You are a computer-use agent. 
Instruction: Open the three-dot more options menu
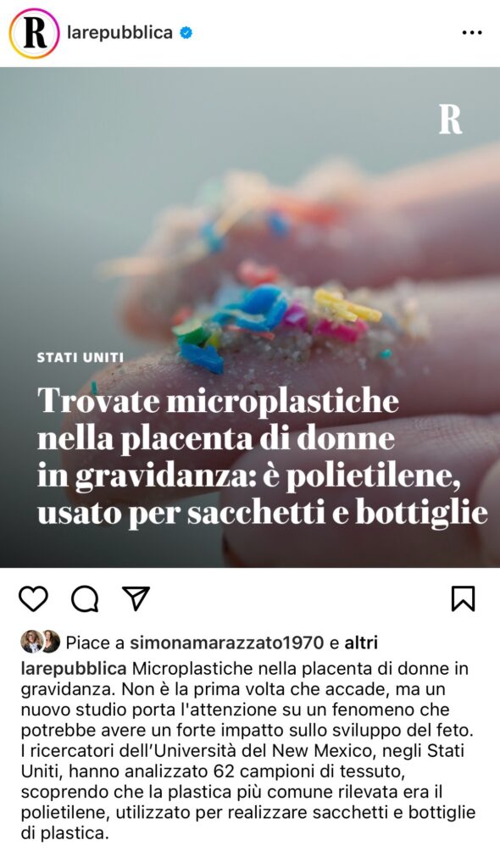coord(472,33)
